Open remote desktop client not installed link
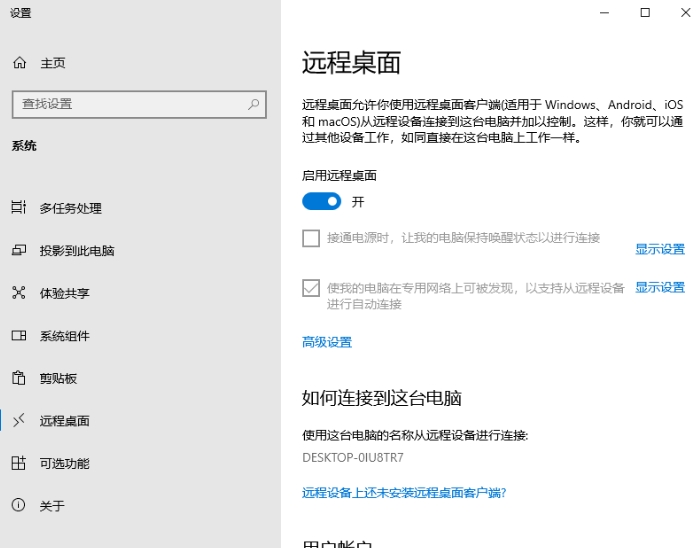Viewport: 697px width, 548px height. (x=404, y=493)
